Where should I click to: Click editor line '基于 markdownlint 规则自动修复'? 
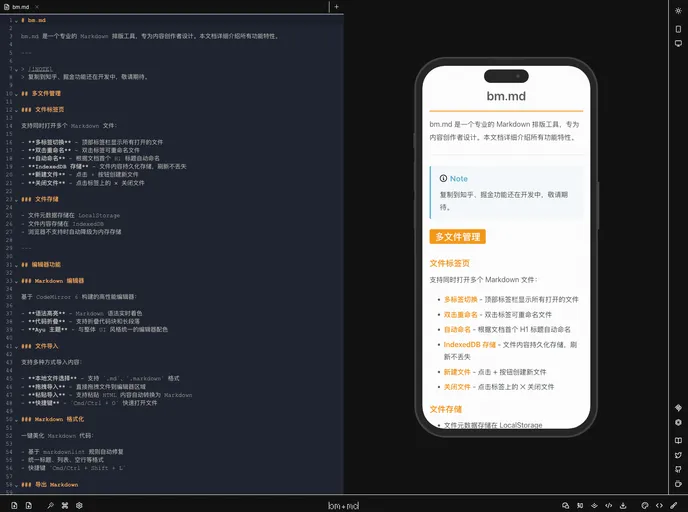point(72,451)
